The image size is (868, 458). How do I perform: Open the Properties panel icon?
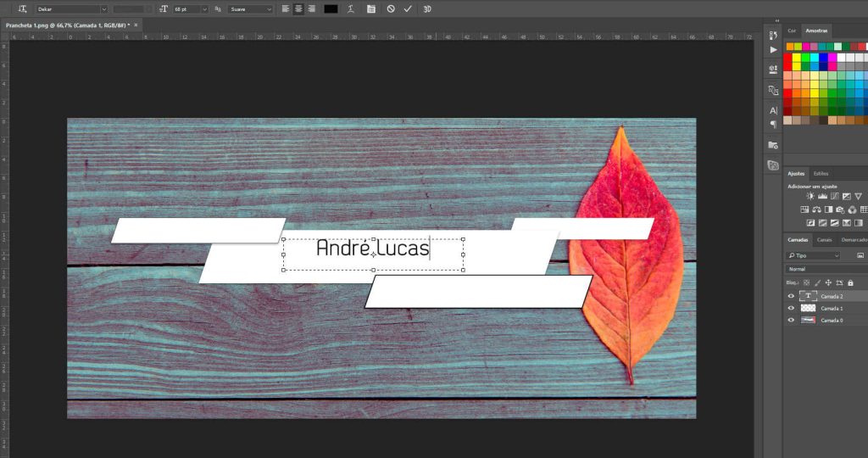773,70
